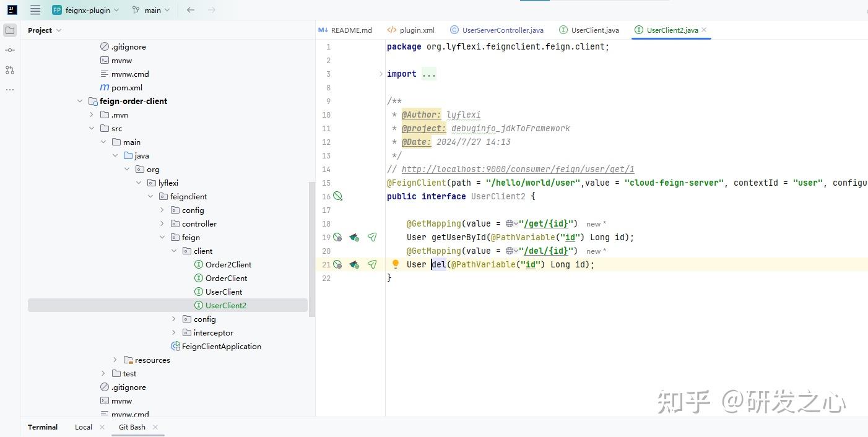Screen dimensions: 868x437
Task: Select the OrderClient interface in the tree
Action: [x=226, y=278]
